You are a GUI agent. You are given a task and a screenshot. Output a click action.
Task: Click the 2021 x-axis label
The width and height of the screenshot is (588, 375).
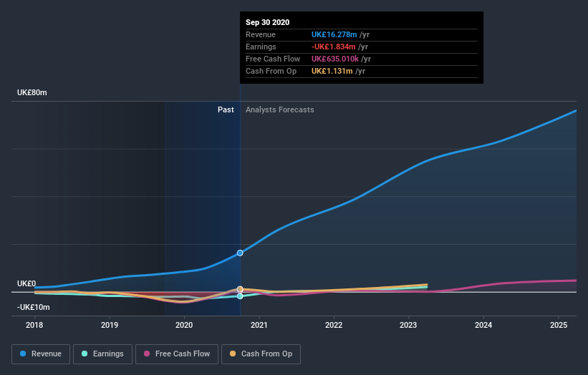coord(259,325)
